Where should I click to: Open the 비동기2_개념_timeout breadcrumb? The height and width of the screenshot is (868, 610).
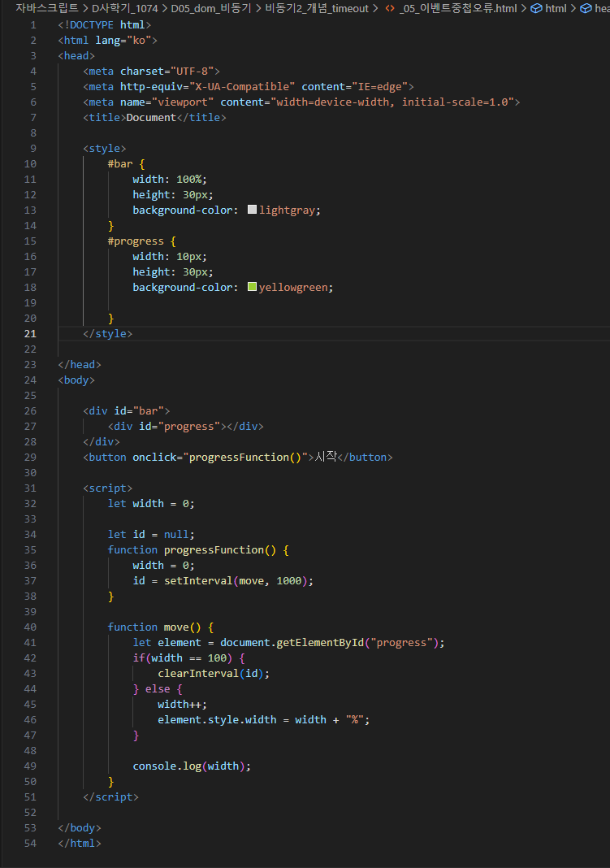pyautogui.click(x=317, y=8)
